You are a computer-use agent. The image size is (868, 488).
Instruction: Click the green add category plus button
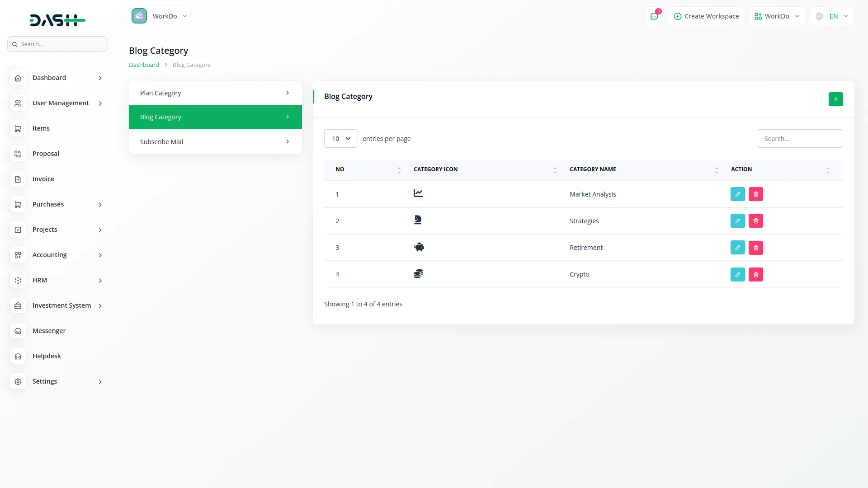[x=835, y=99]
